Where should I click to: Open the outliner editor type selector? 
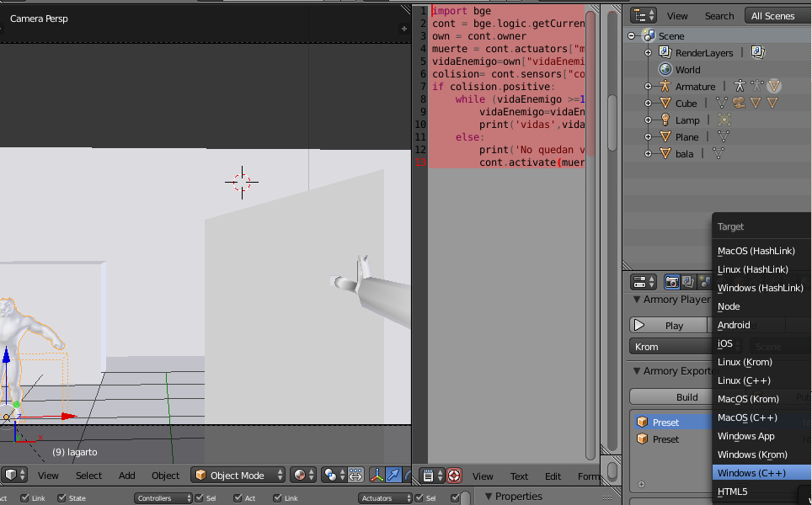tap(644, 15)
